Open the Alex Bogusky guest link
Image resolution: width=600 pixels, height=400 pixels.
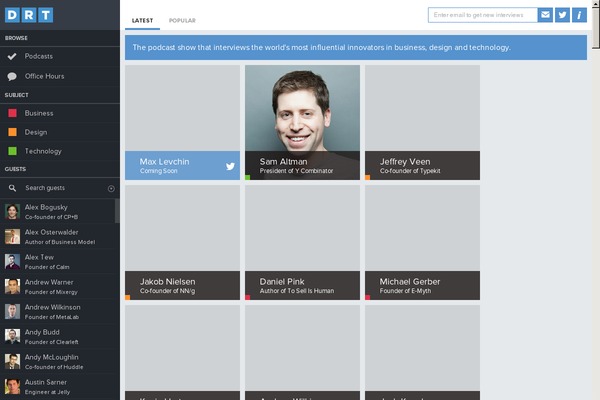57,212
